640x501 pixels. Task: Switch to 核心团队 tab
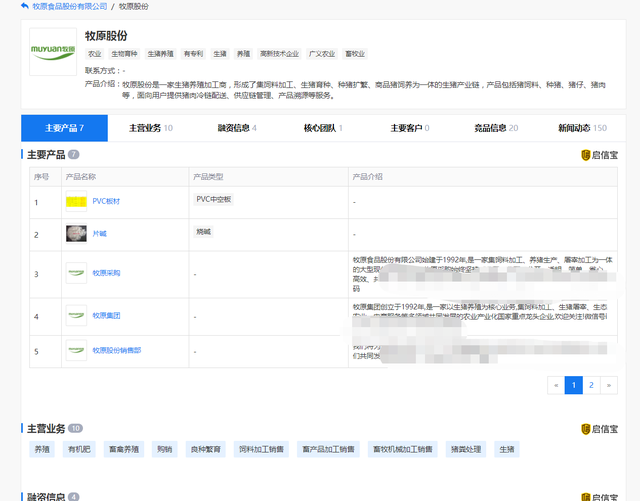pos(323,128)
